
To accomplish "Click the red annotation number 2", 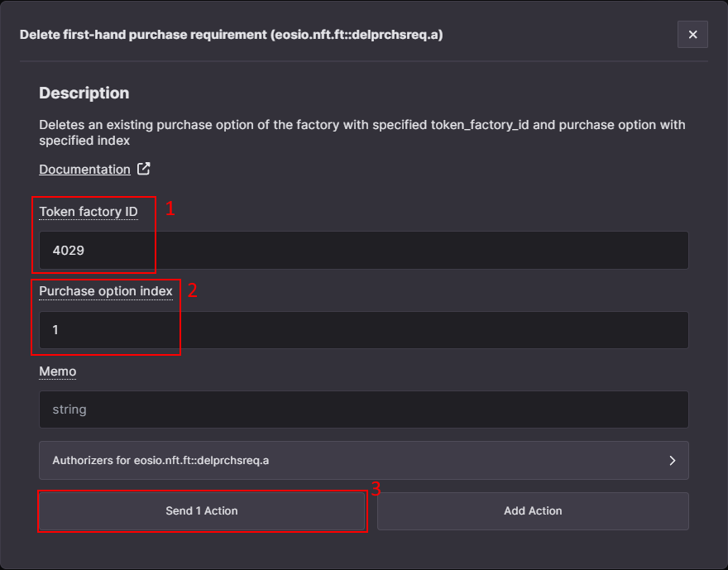I will pos(192,290).
